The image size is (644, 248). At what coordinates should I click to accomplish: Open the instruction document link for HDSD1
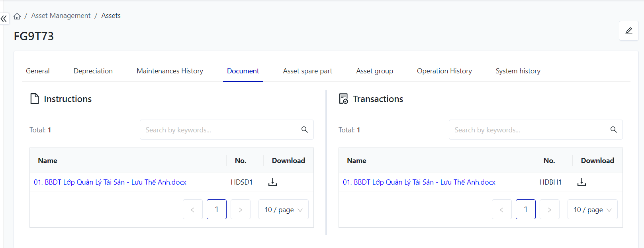[110, 182]
